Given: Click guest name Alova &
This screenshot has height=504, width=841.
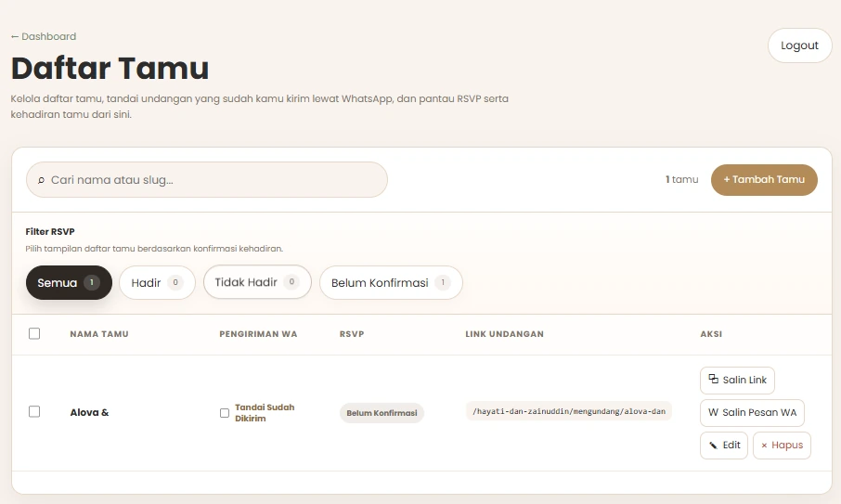Looking at the screenshot, I should (x=89, y=412).
